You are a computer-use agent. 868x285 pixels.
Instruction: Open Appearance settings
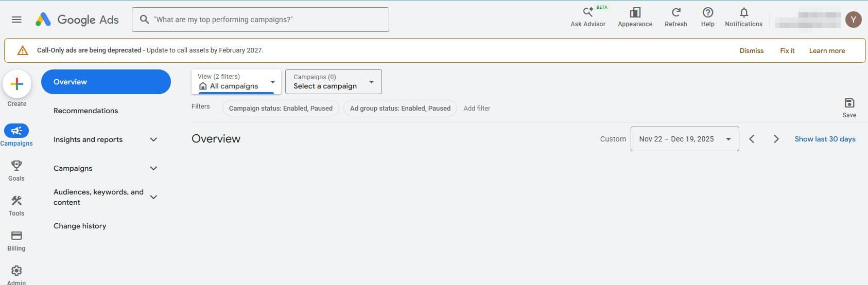point(635,17)
